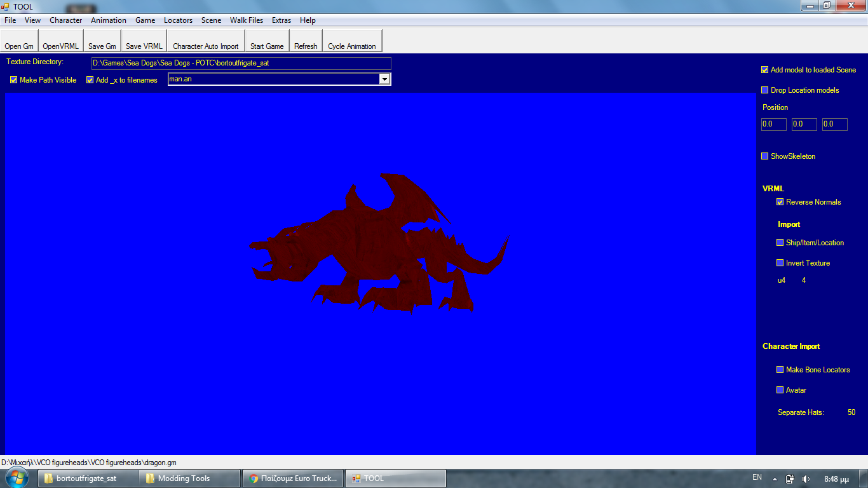The height and width of the screenshot is (488, 868).
Task: Open the Extras menu
Action: 281,20
